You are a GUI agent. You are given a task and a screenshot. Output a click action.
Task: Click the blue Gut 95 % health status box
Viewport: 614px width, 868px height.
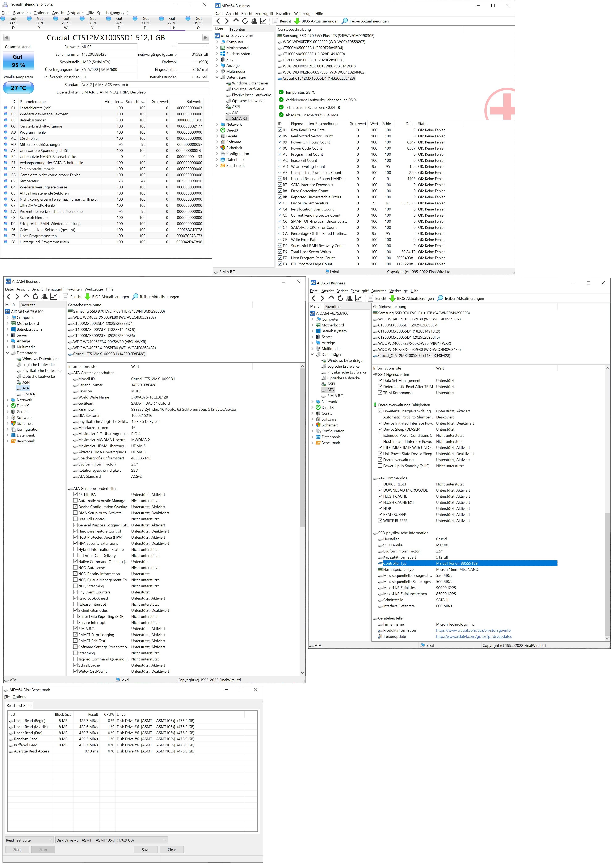[x=18, y=61]
